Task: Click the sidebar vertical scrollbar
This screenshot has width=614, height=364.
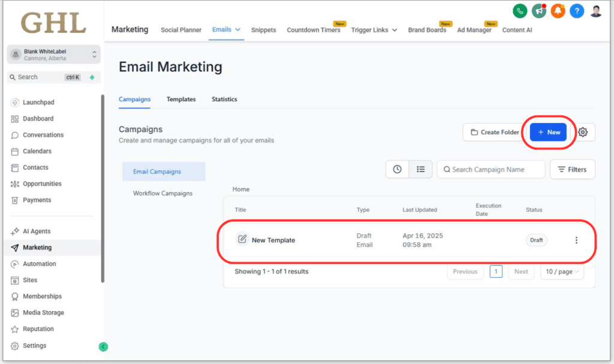Action: click(x=103, y=188)
